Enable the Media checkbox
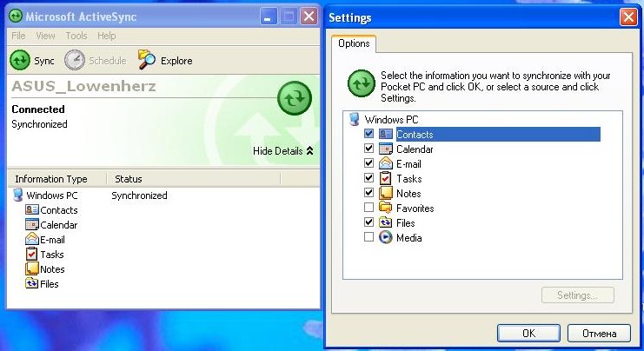Screen dimensions: 644x351 pyautogui.click(x=368, y=237)
